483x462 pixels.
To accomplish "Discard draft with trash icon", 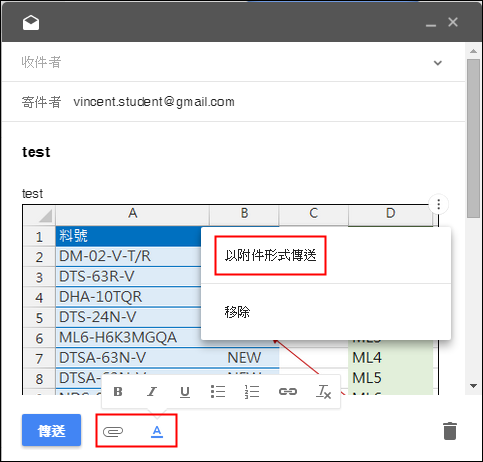I will coord(450,431).
